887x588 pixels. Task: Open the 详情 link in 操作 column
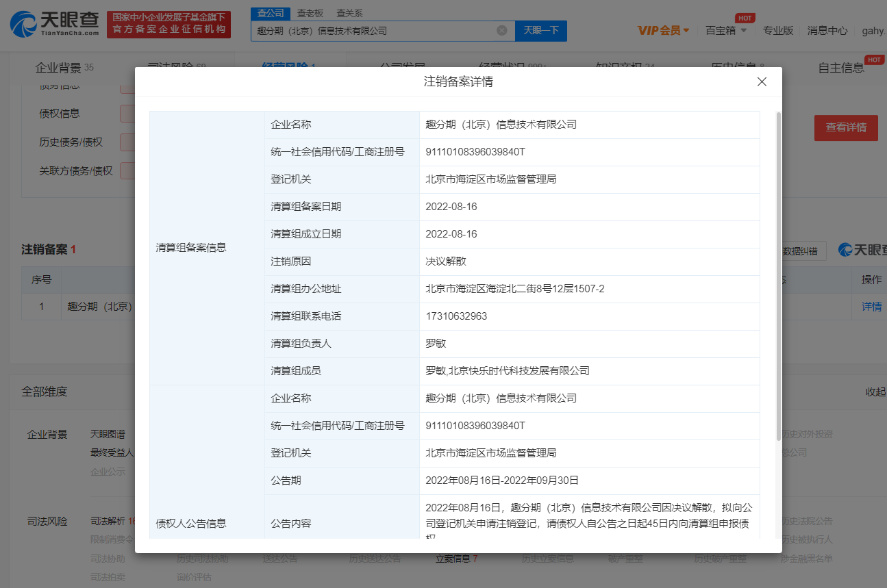[x=871, y=307]
